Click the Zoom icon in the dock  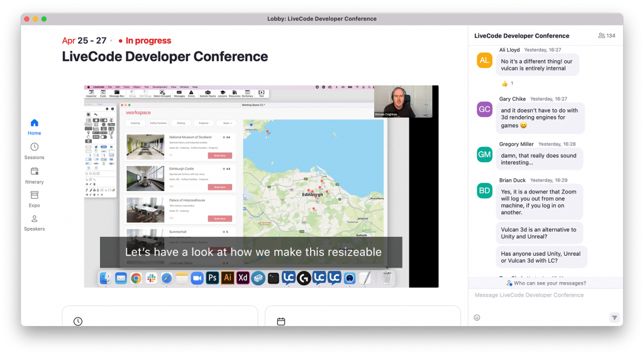coord(197,278)
